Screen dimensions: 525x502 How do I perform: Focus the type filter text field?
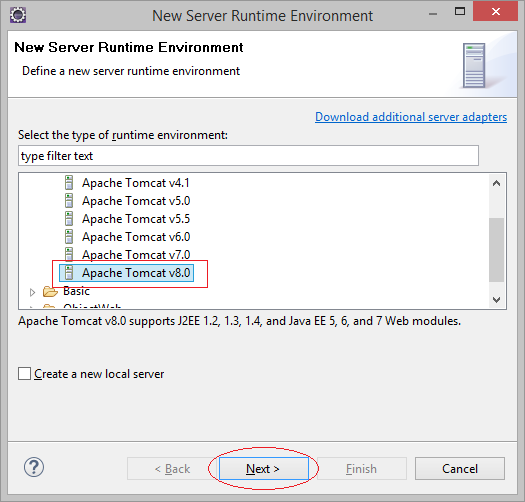pos(248,155)
